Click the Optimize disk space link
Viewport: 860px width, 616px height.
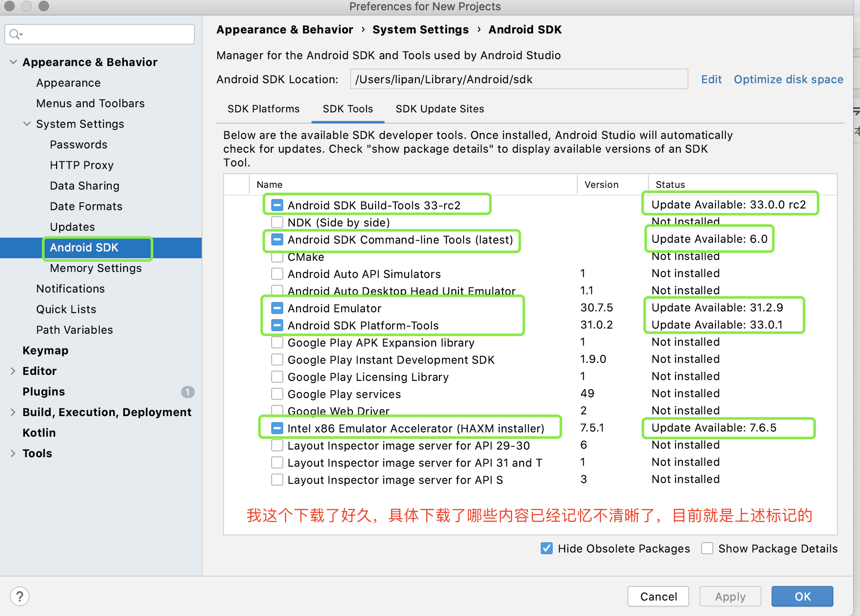(788, 79)
